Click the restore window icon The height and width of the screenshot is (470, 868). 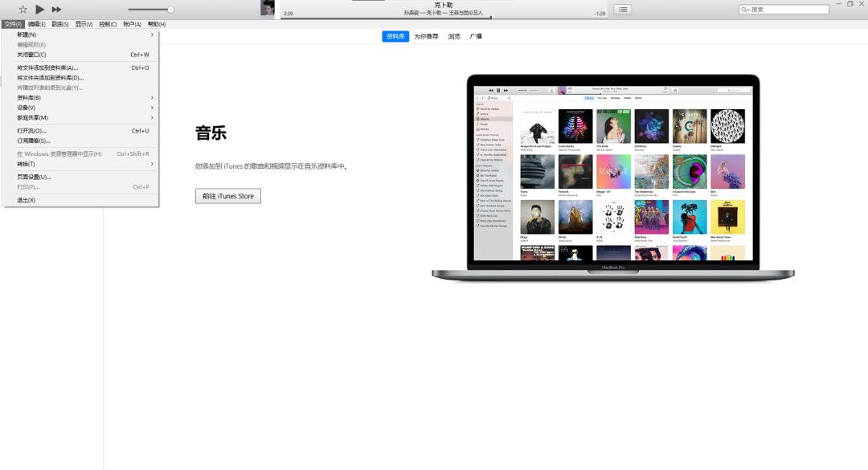850,4
